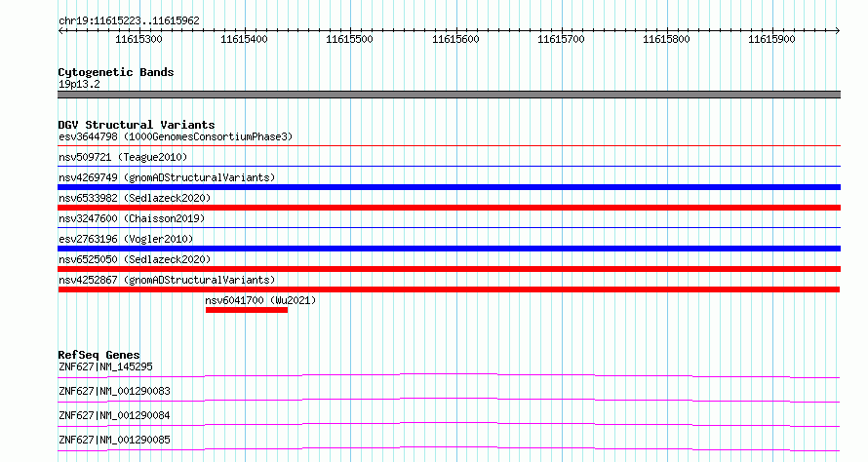
Task: Click thick red bar of nsv6525050
Action: pyautogui.click(x=449, y=269)
